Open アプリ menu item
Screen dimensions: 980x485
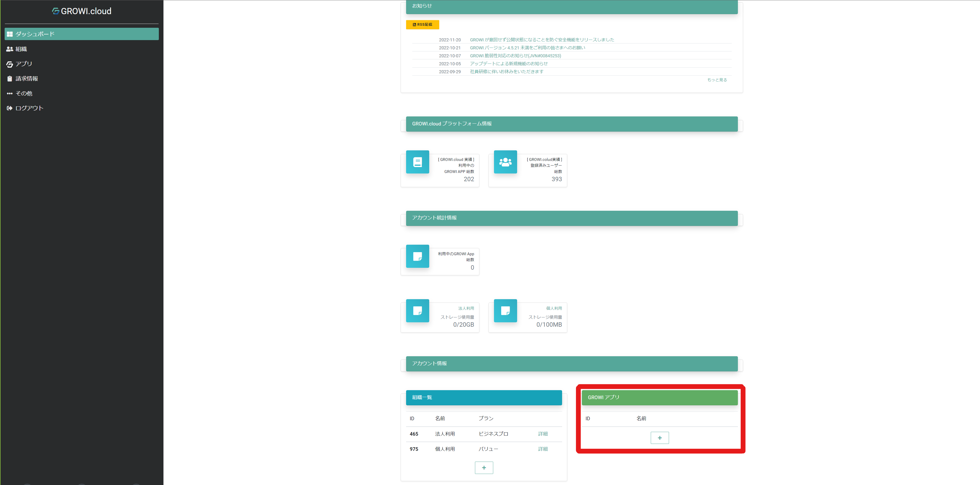[x=24, y=64]
